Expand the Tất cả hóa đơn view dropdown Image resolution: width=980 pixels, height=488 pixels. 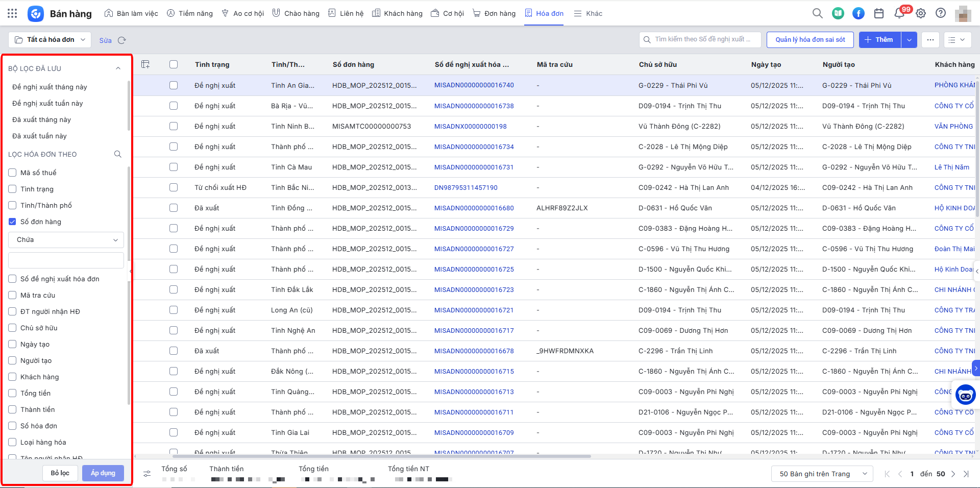pyautogui.click(x=50, y=40)
